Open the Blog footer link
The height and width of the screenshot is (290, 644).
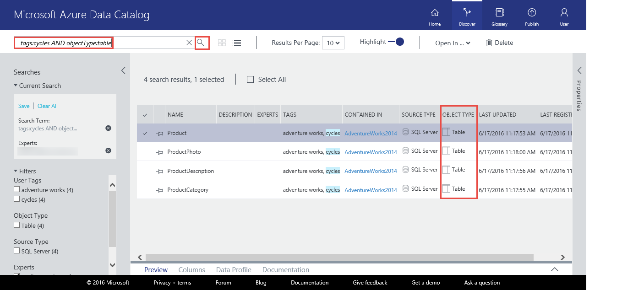coord(261,283)
